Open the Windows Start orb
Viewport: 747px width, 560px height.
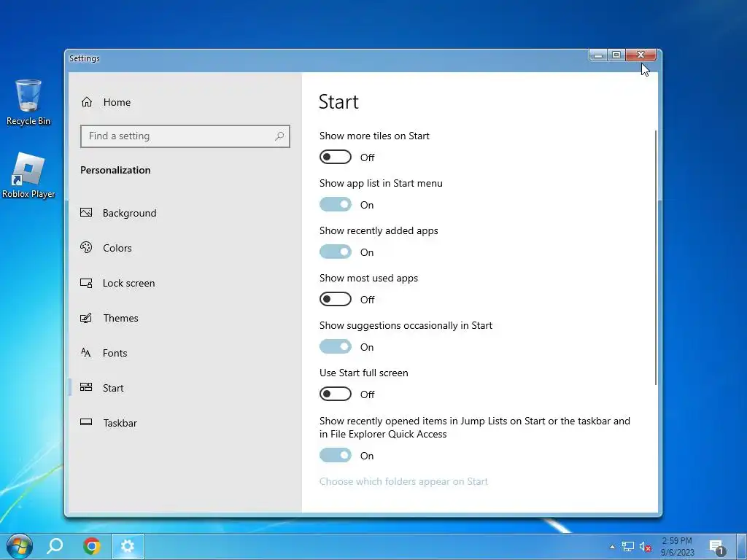[x=20, y=545]
